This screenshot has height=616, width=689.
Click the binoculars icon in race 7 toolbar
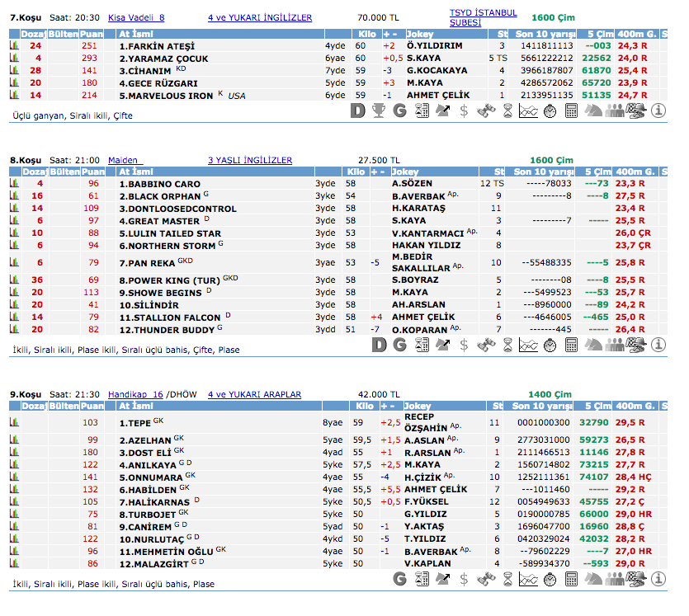point(485,111)
